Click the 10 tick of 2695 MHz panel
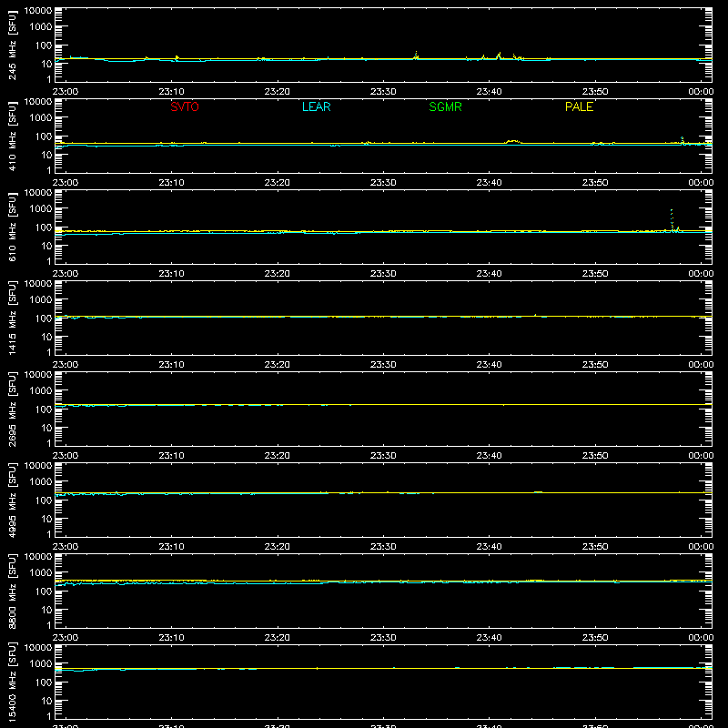The width and height of the screenshot is (728, 728). (x=46, y=428)
